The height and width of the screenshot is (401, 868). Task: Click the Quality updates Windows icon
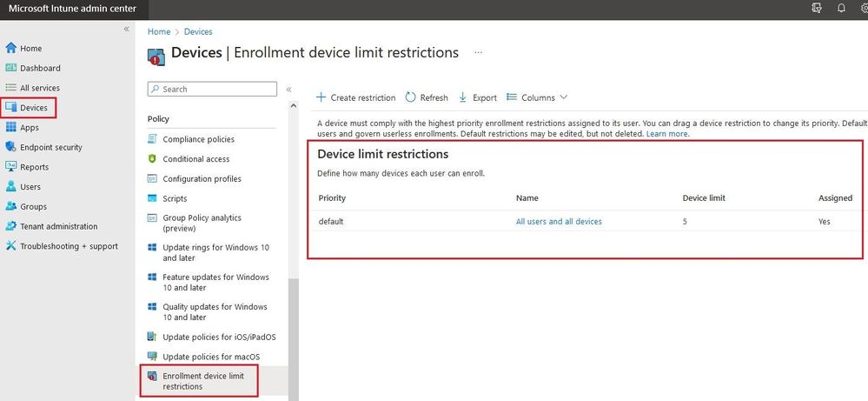click(x=152, y=306)
